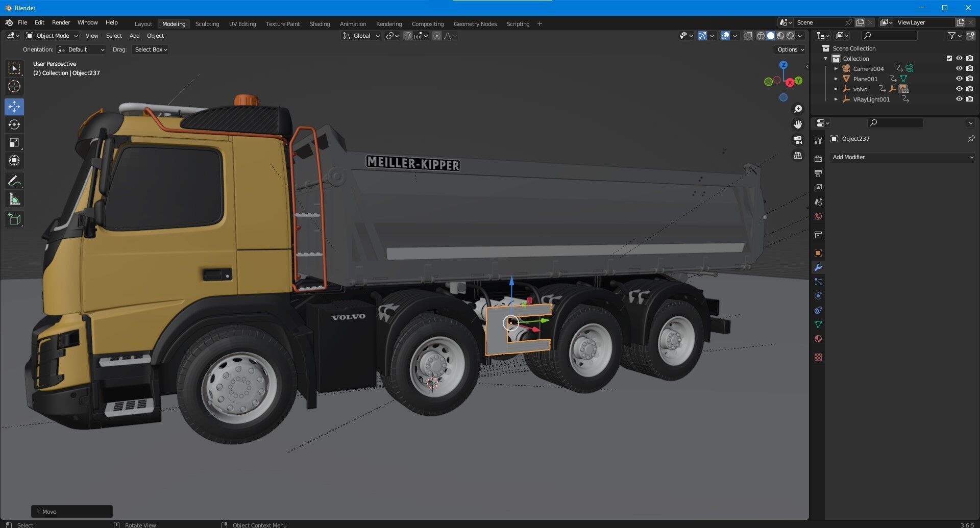980x528 pixels.
Task: Disable Camera004 in renders camera icon
Action: (969, 68)
